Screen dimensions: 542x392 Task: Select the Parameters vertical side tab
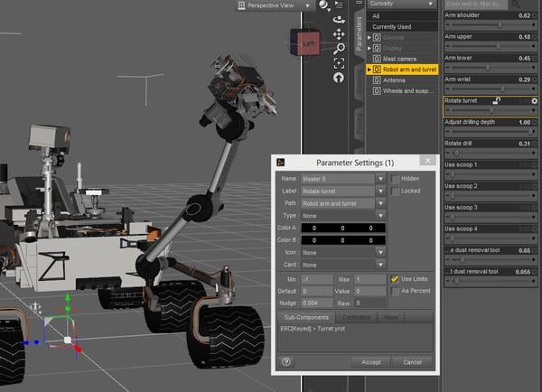point(360,34)
